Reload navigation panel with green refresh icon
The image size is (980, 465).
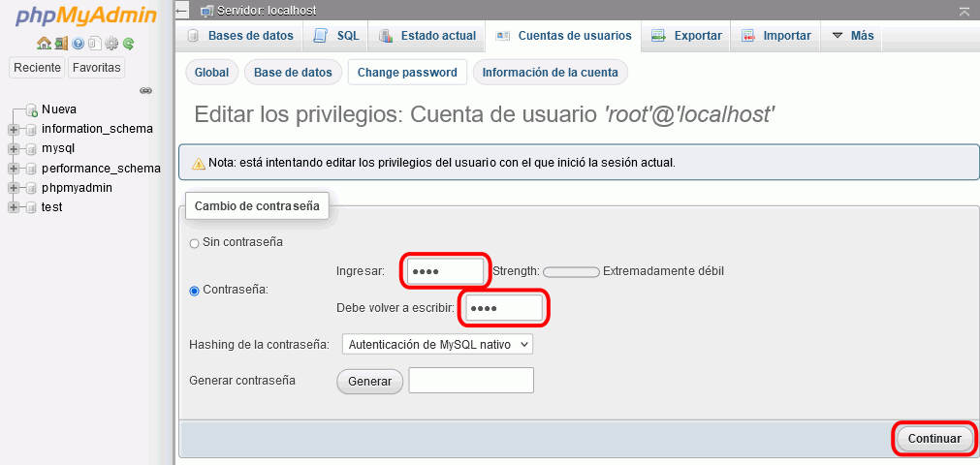point(128,44)
